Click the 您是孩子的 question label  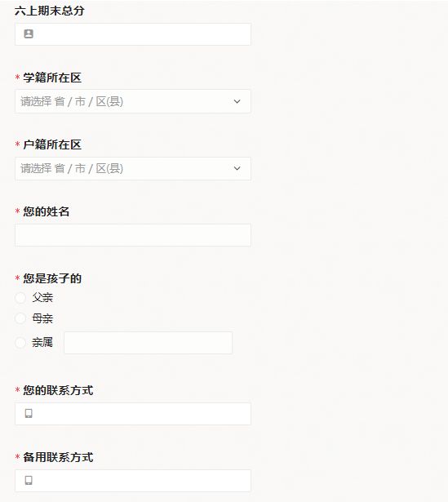click(x=52, y=278)
